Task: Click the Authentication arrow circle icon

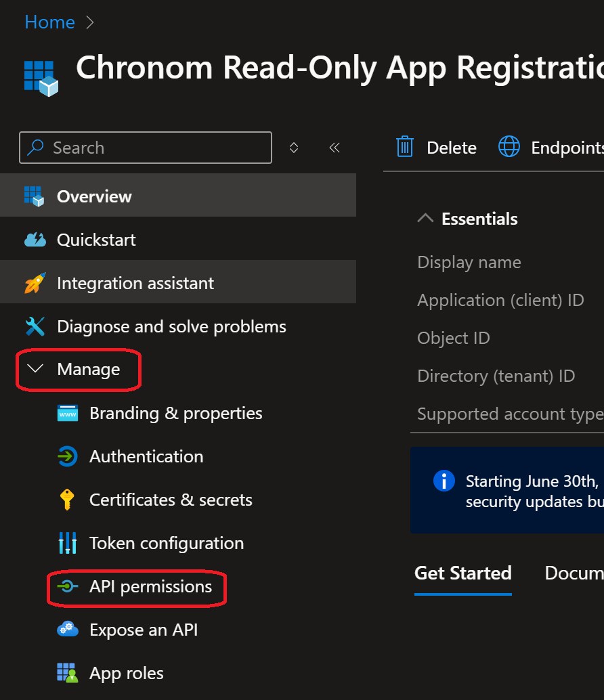Action: [x=68, y=456]
